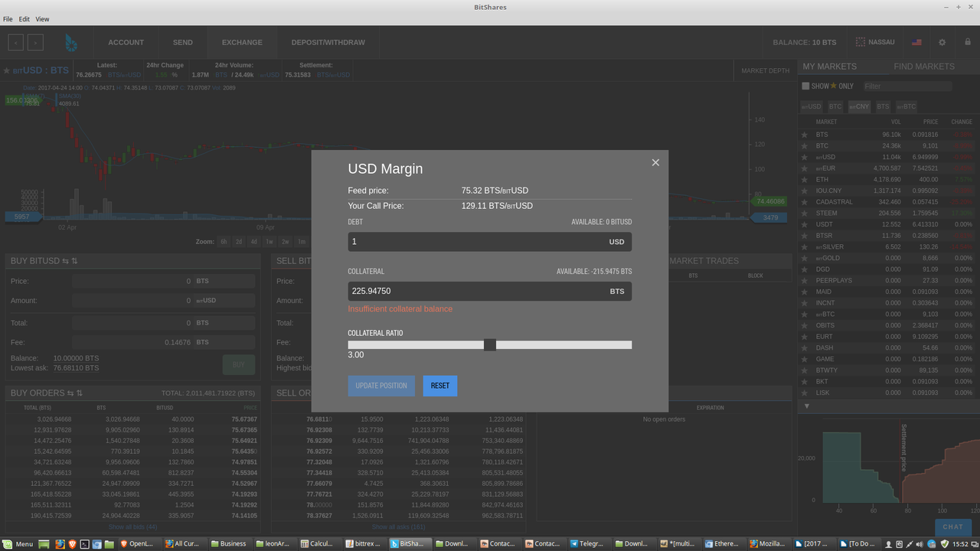Toggle the Show star only checkbox
Screen dimensions: 980x551
click(x=805, y=86)
